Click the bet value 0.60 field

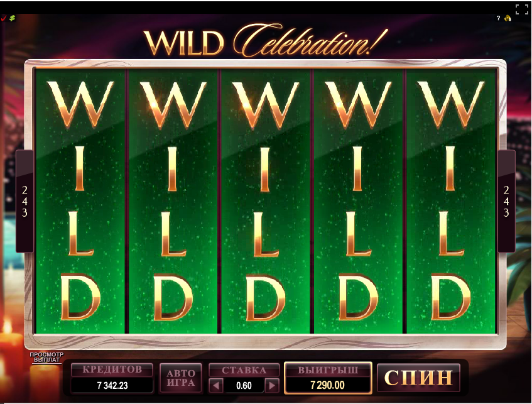(244, 386)
